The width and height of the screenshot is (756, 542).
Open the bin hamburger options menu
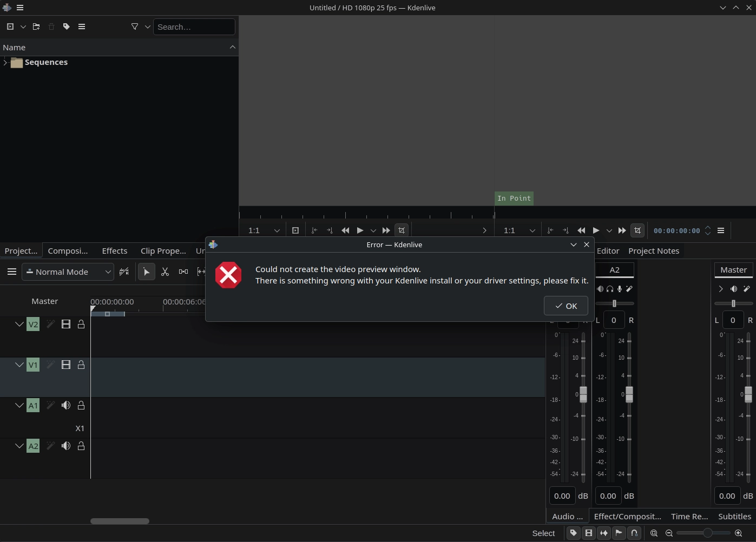(82, 27)
